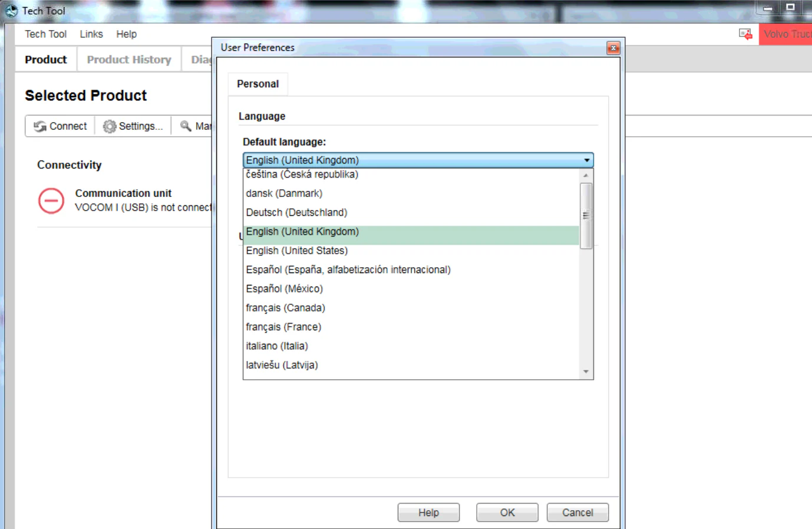812x529 pixels.
Task: Click the Volvo Trucks red label
Action: [785, 34]
